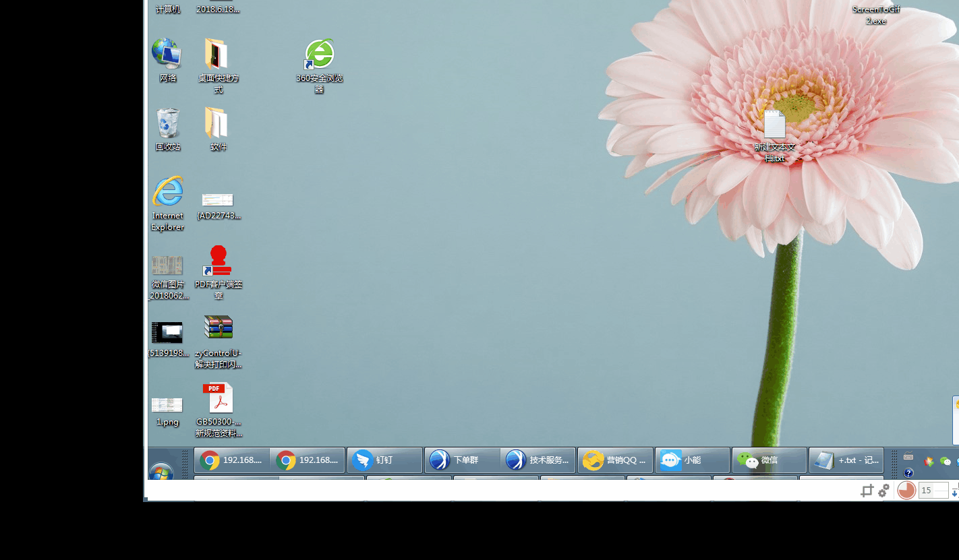Open the 360安全浏览器 desktop shortcut
959x560 pixels.
click(x=319, y=55)
